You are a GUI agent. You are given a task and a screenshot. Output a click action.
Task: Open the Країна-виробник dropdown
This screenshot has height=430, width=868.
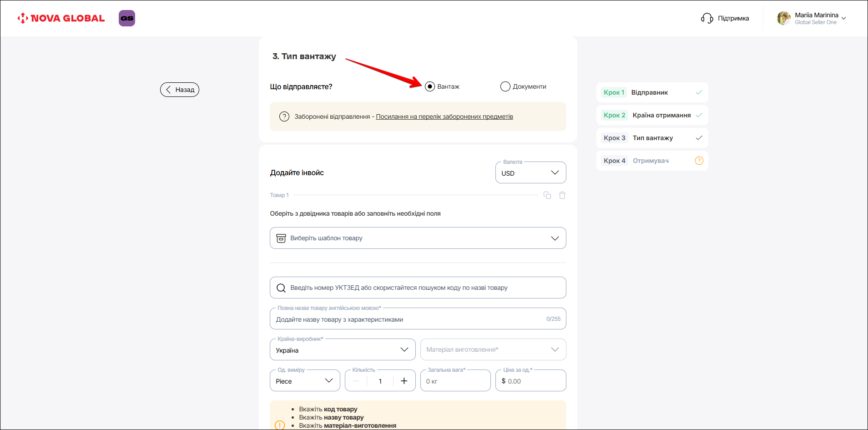coord(342,350)
